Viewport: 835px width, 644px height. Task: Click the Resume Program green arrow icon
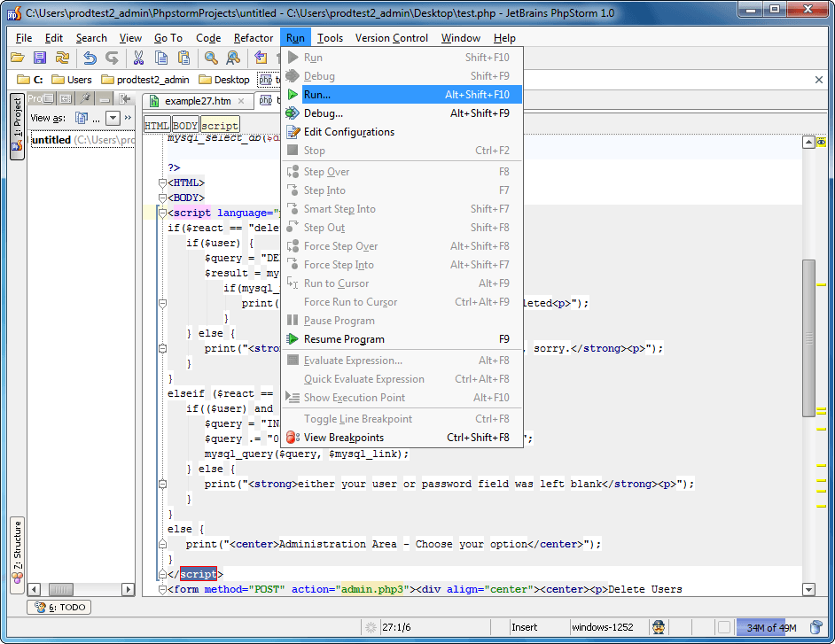coord(293,339)
